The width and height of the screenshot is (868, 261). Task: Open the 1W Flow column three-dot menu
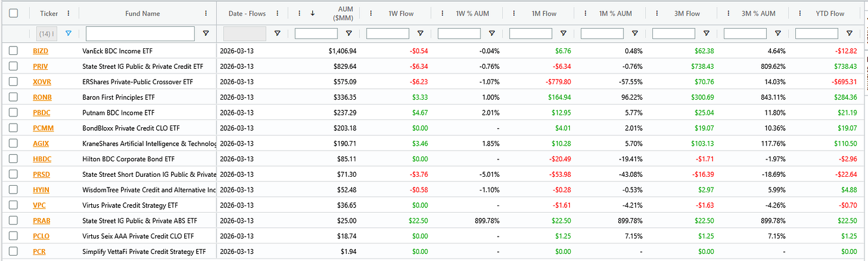click(x=371, y=13)
